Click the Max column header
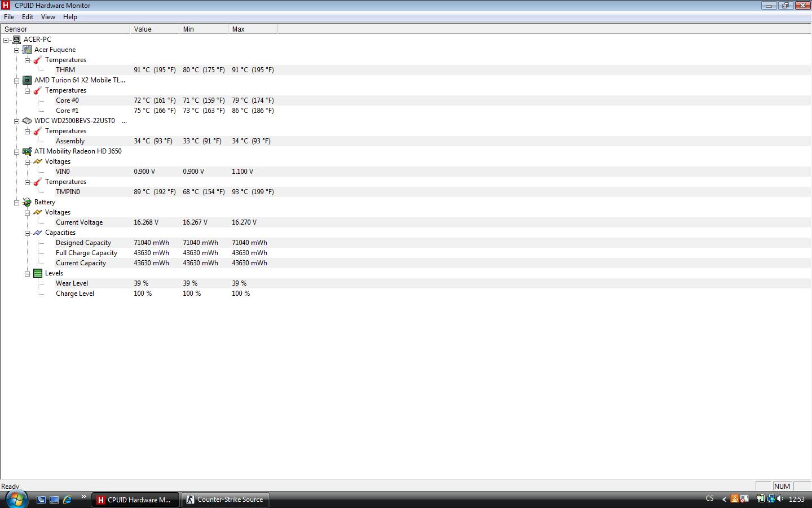Viewport: 812px width, 508px height. pos(253,29)
